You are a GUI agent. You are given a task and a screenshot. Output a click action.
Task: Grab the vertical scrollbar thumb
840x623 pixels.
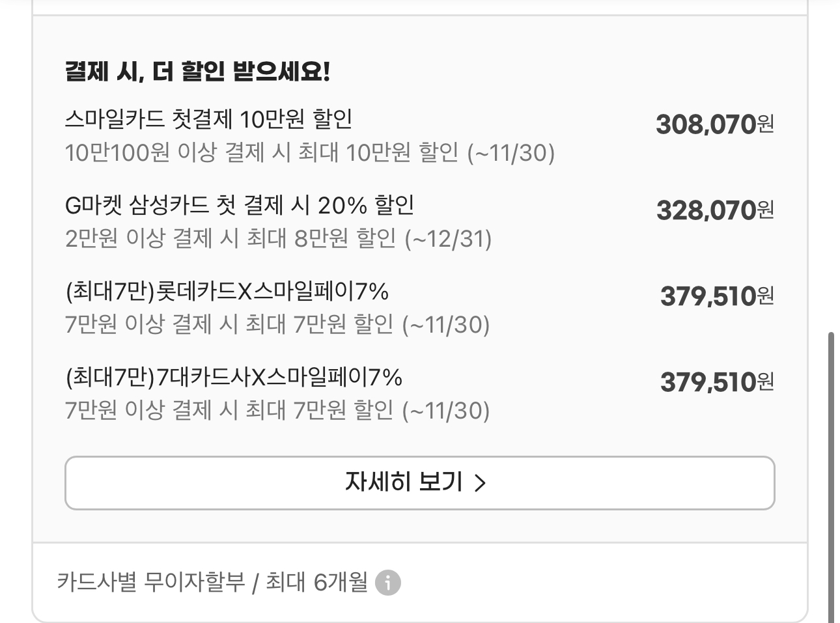[x=831, y=475]
